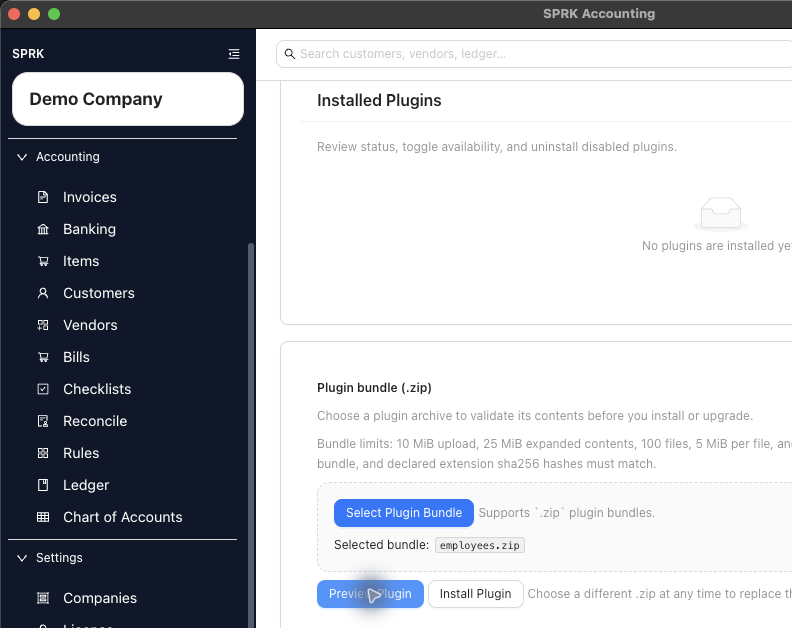Click the Chart of Accounts table icon

43,517
